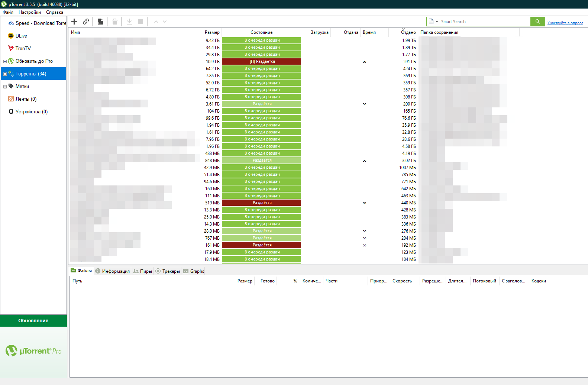Click the Раздаётся status of 519 МБ torrent
588x385 pixels.
pos(261,203)
